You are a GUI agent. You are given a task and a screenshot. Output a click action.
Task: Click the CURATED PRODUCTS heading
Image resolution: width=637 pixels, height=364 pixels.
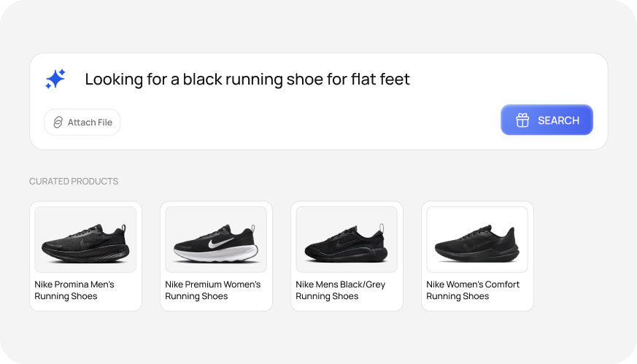pos(74,181)
